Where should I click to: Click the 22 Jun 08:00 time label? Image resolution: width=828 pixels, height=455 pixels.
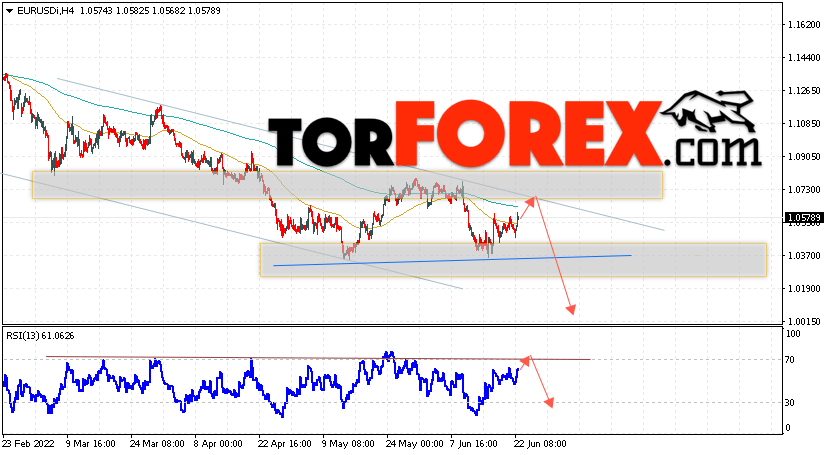click(539, 444)
